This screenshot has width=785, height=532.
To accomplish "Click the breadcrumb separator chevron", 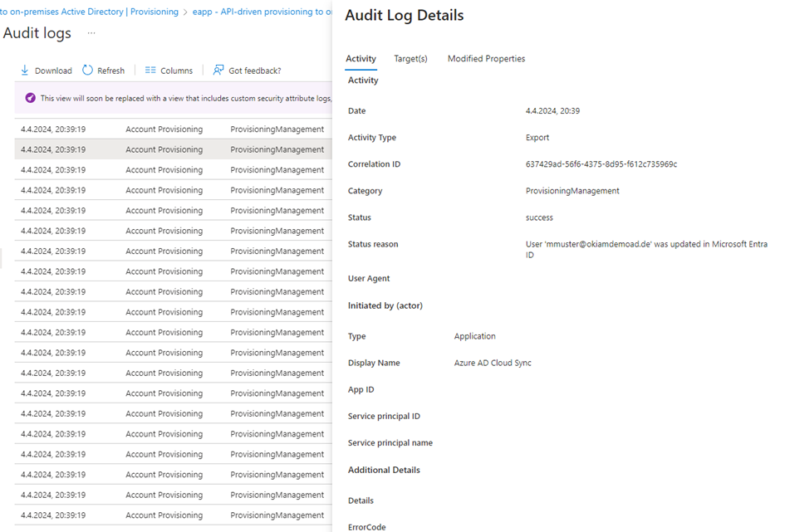I will pos(184,12).
